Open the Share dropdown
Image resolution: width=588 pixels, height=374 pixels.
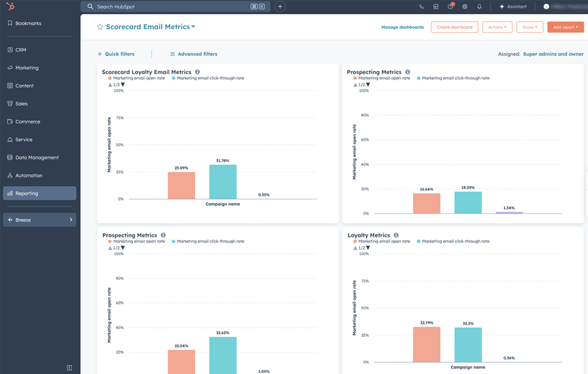coord(529,27)
